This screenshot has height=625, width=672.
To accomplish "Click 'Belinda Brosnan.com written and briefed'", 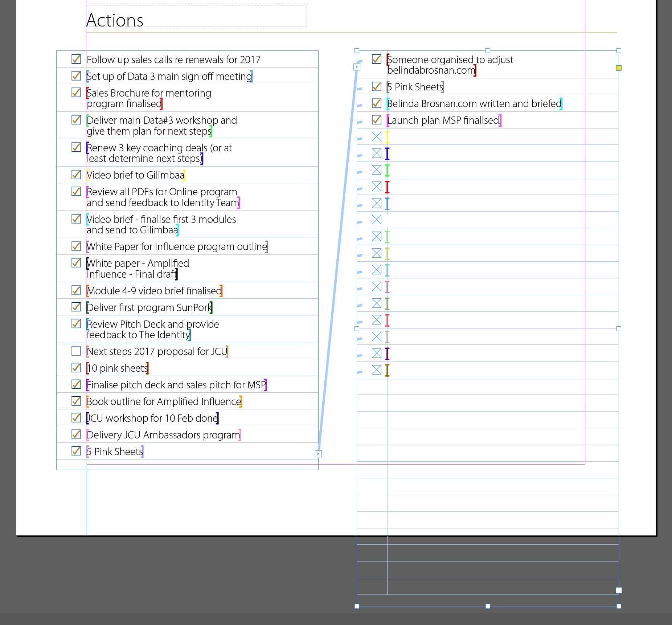I will (x=474, y=103).
